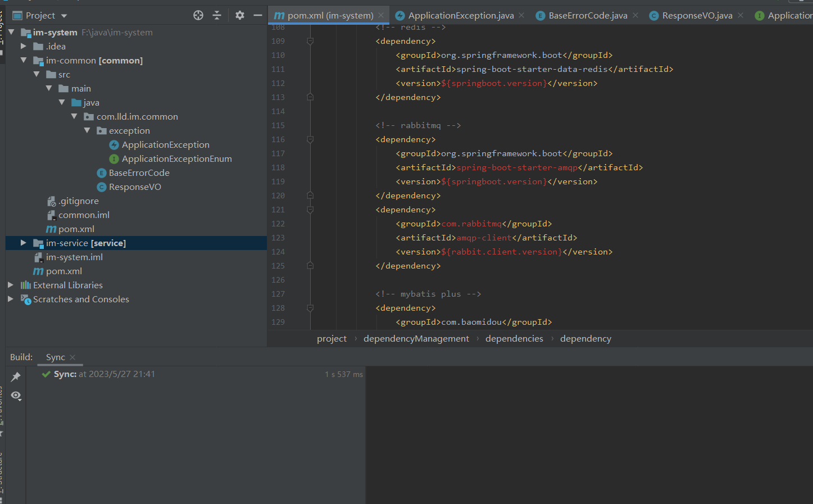Viewport: 813px width, 504px height.
Task: Toggle fold marker at line 116 dependency
Action: tap(310, 139)
